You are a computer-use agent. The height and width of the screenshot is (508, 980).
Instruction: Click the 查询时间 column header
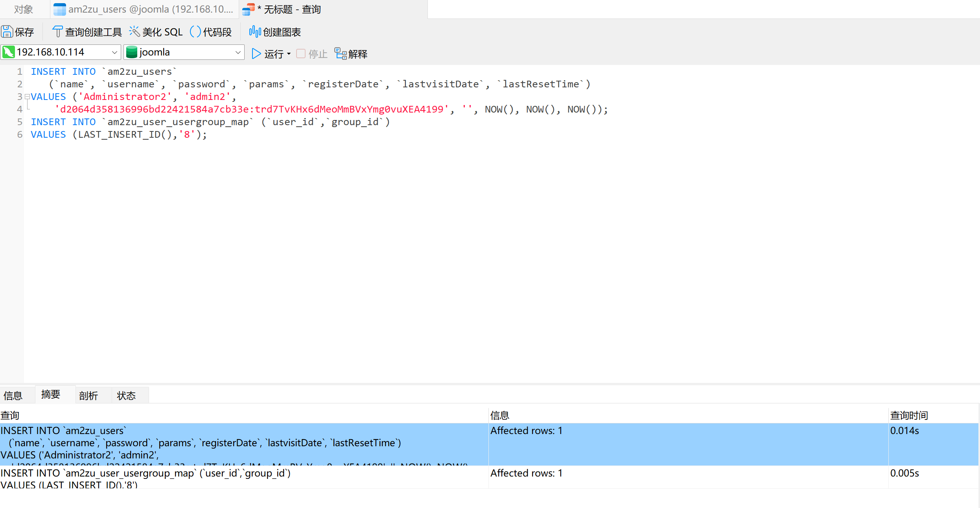909,415
